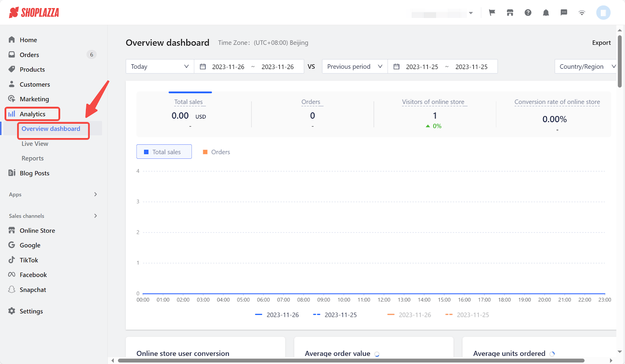
Task: Click calendar icon before 2023-11-25 range
Action: [396, 67]
